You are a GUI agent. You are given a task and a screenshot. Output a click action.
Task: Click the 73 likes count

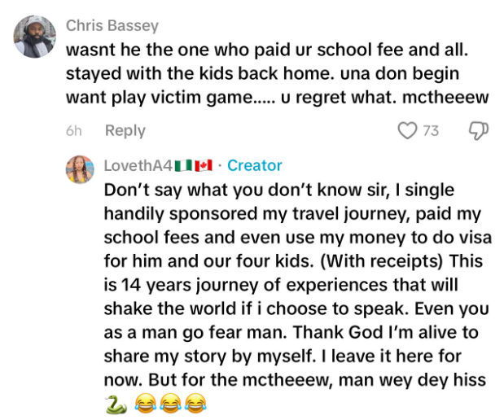(431, 131)
